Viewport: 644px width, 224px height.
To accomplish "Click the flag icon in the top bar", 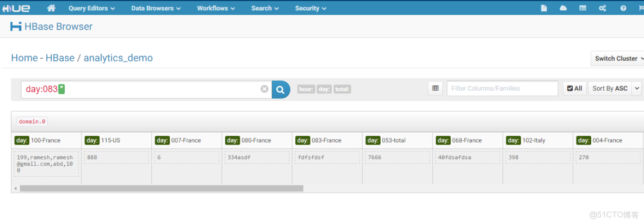I will pyautogui.click(x=640, y=8).
